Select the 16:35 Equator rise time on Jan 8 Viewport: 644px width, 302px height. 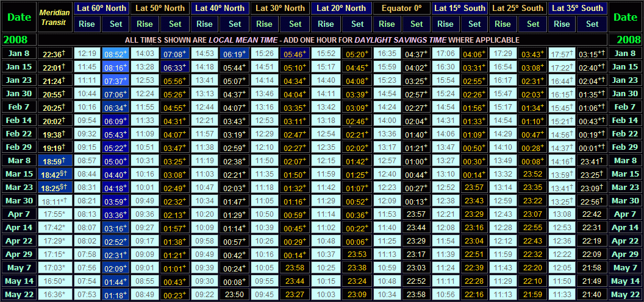(387, 54)
